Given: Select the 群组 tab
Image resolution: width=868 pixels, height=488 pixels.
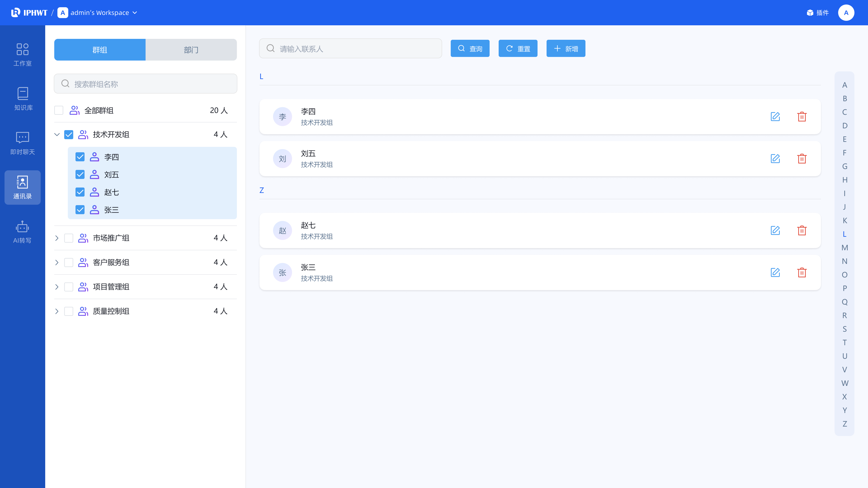Looking at the screenshot, I should [x=100, y=50].
